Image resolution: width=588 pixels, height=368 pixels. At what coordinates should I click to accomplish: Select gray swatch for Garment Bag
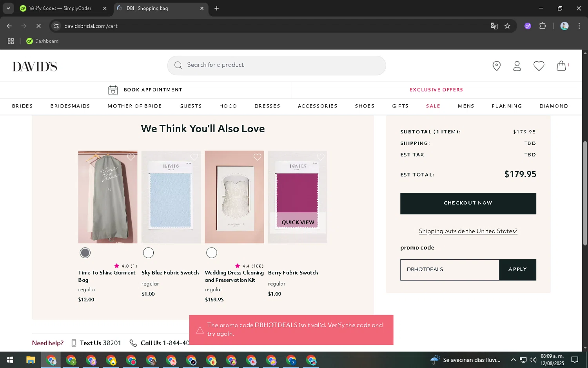85,253
